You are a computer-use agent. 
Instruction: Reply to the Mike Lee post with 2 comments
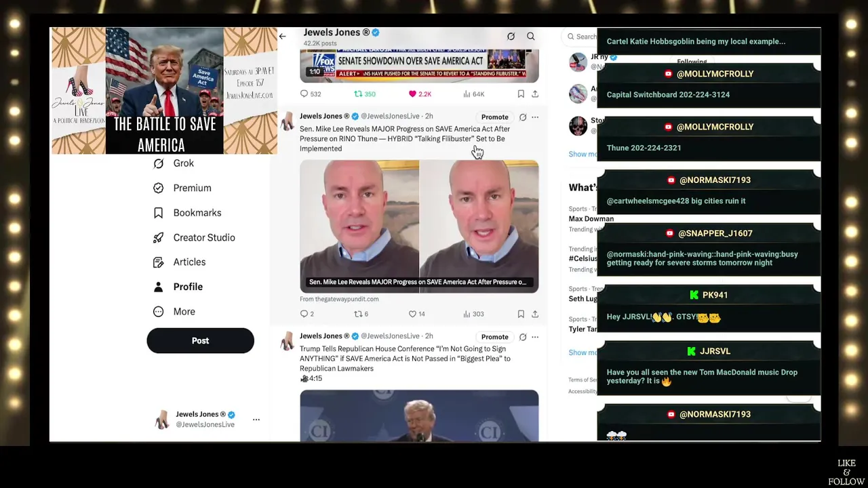tap(307, 314)
